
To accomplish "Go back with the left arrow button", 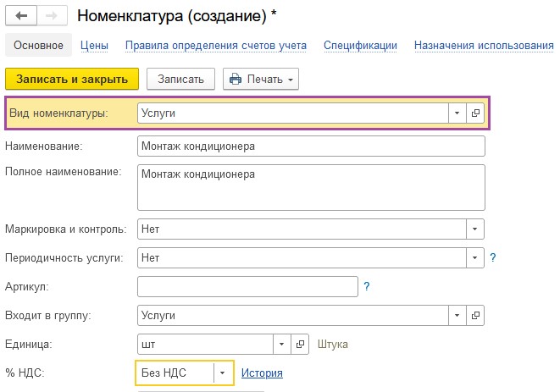I will point(21,16).
